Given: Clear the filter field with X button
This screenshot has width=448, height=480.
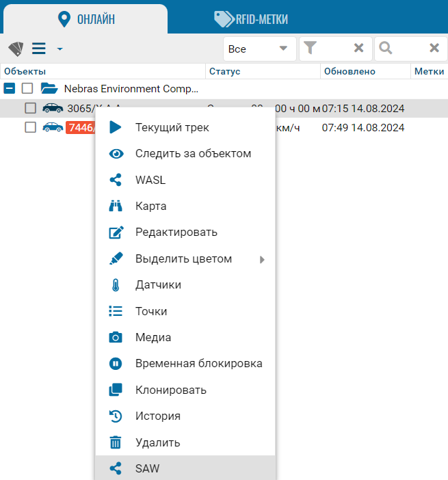Looking at the screenshot, I should point(358,48).
